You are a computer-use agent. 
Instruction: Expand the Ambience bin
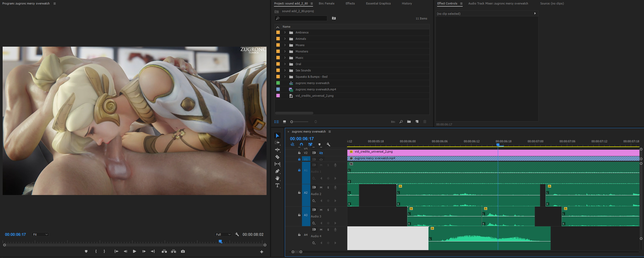coord(285,32)
